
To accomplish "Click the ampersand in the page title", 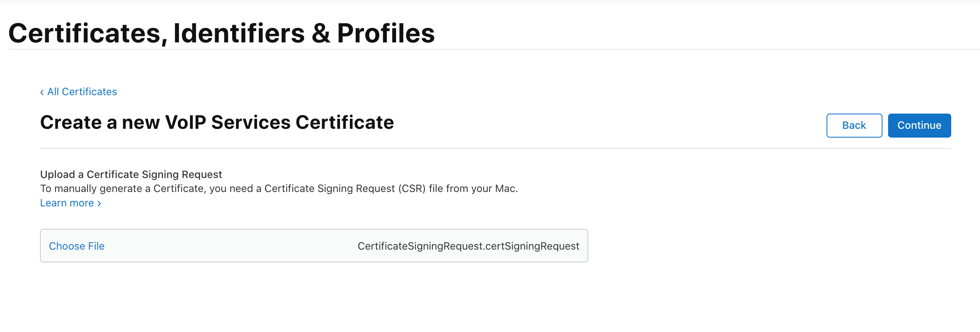I will point(321,33).
